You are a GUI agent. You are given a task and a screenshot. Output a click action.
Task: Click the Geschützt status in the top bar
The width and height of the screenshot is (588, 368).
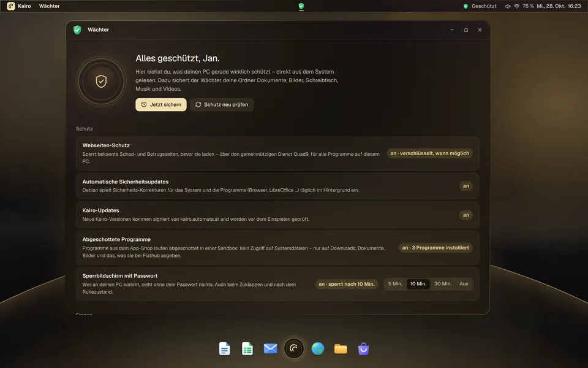(x=480, y=6)
